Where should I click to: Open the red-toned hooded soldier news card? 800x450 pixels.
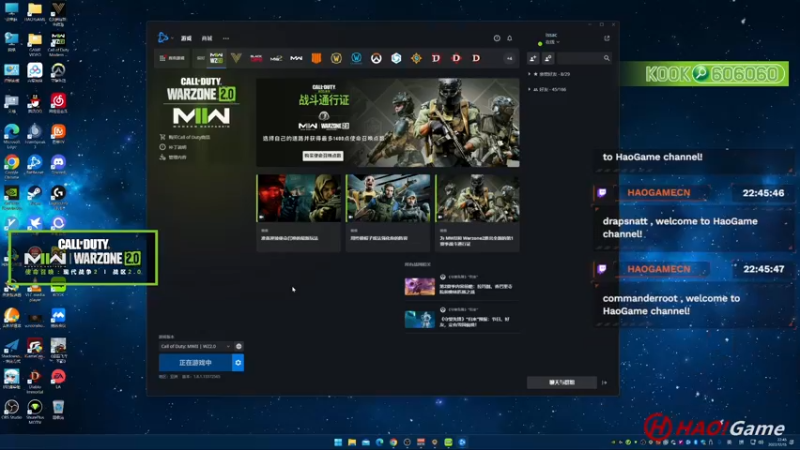click(298, 212)
